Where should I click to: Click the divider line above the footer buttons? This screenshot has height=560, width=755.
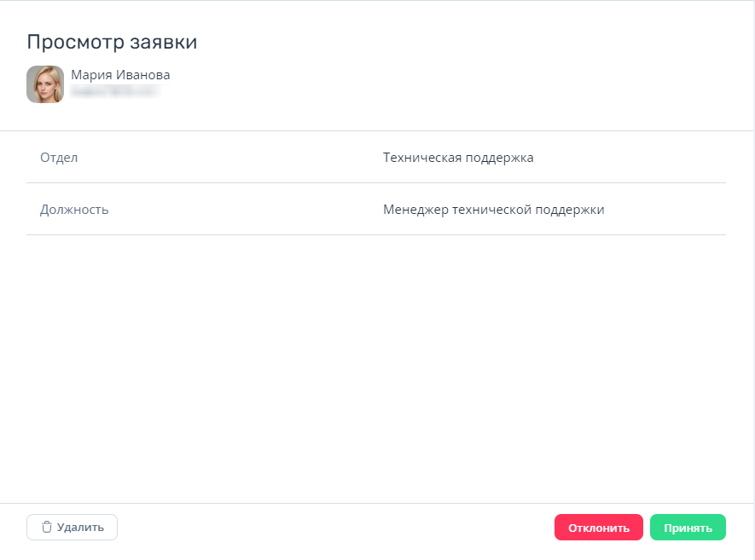tap(375, 503)
